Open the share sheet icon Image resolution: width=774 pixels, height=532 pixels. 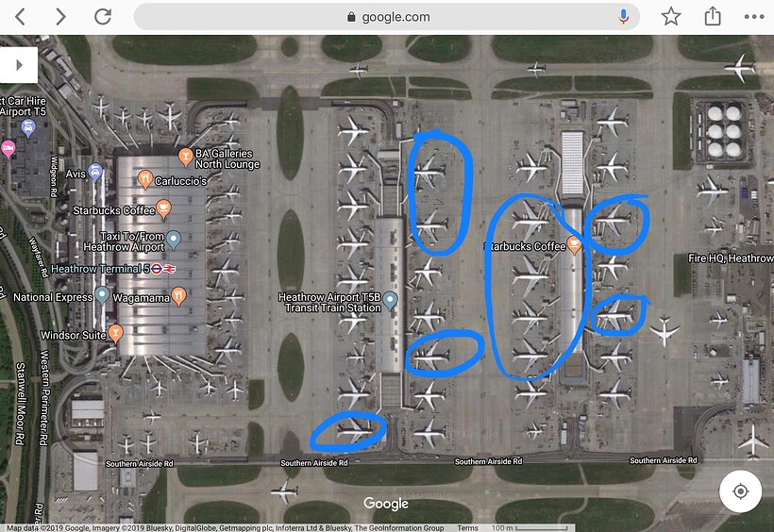(713, 16)
